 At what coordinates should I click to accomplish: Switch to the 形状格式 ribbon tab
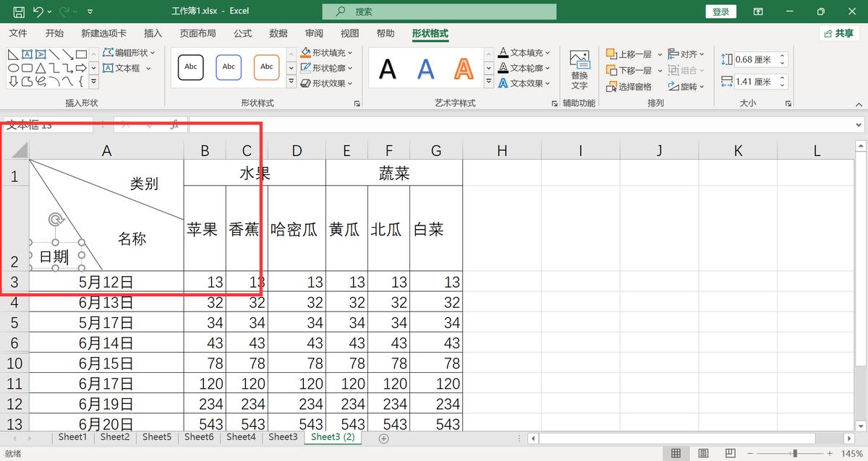(x=430, y=33)
